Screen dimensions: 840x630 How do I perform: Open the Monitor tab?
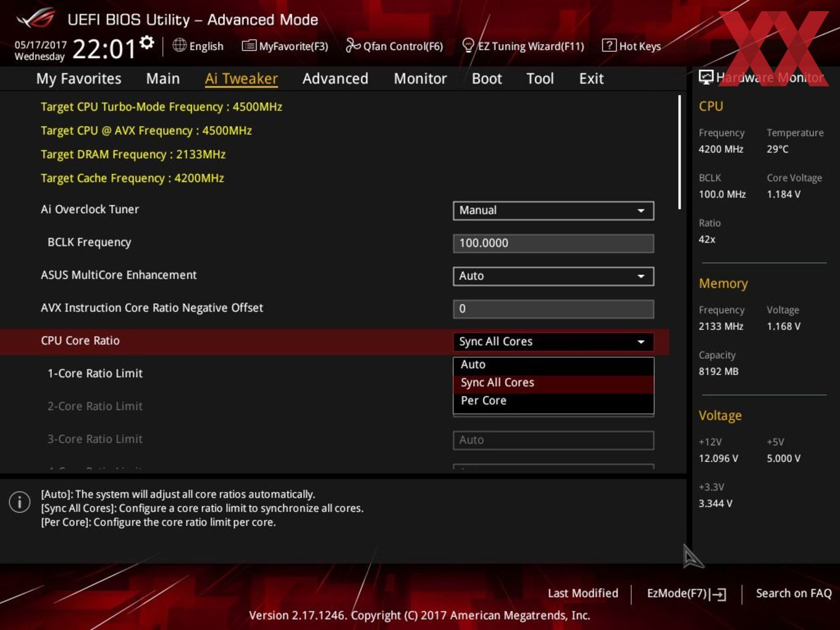point(421,78)
